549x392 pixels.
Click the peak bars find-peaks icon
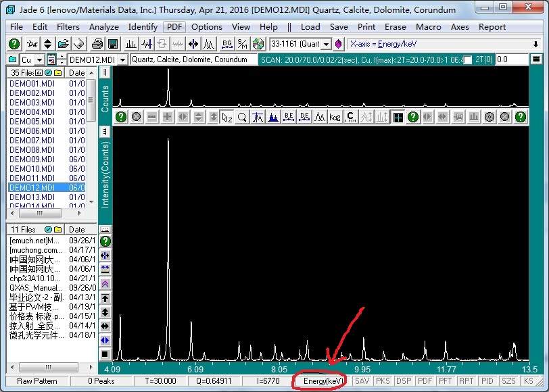(x=131, y=44)
